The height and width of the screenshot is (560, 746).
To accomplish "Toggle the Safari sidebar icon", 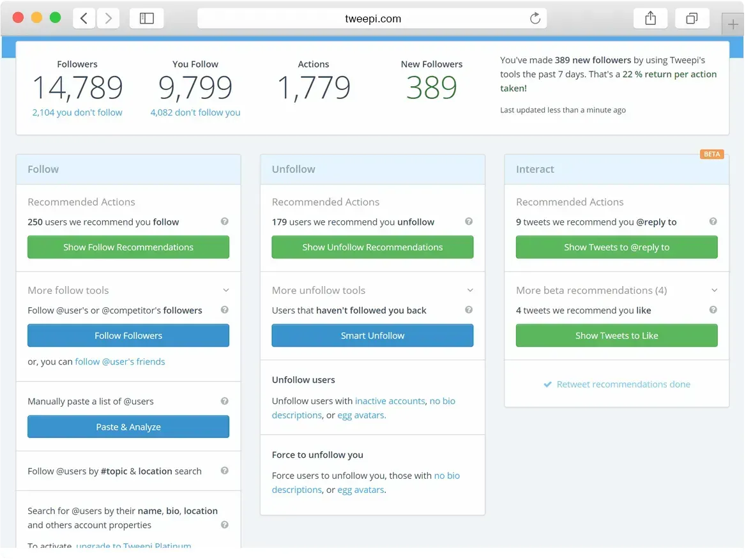I will tap(146, 19).
